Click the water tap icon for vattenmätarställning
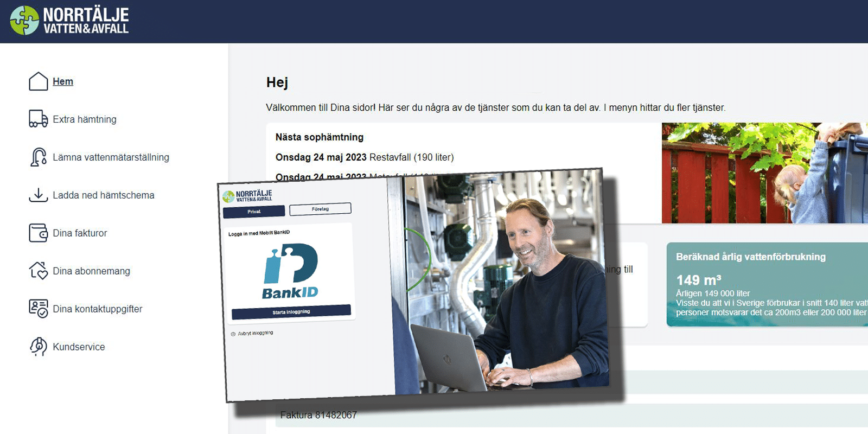This screenshot has height=434, width=868. pos(39,157)
